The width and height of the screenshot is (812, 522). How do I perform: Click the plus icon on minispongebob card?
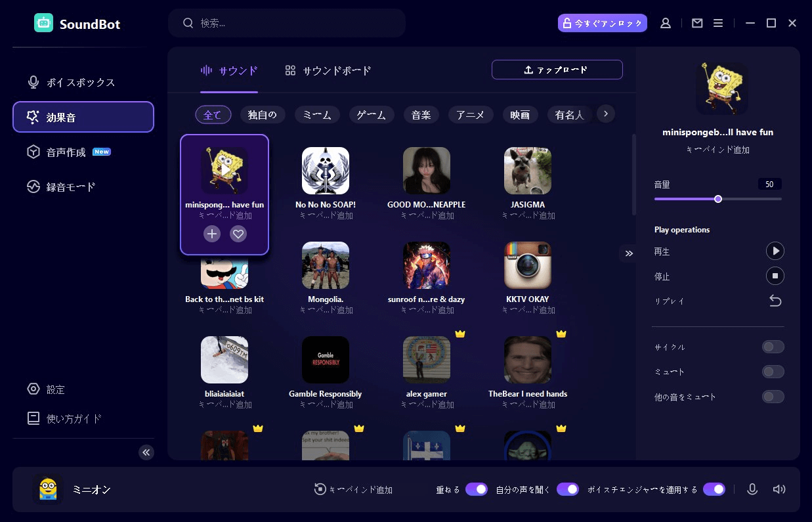212,233
